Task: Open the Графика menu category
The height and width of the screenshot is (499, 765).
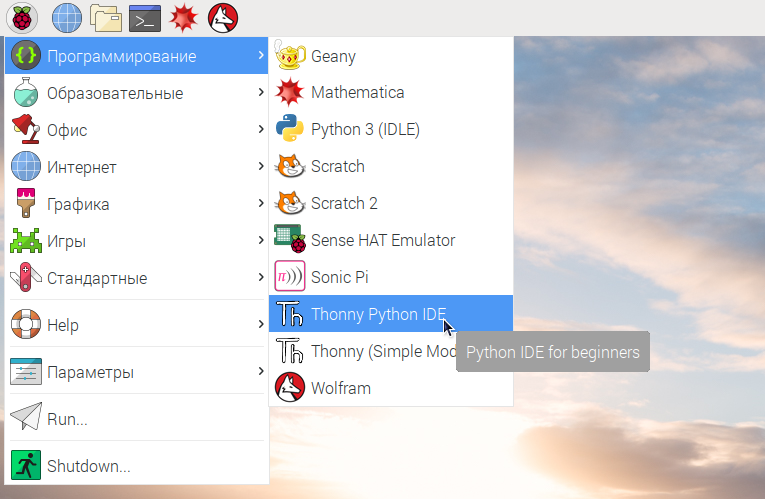Action: (137, 203)
